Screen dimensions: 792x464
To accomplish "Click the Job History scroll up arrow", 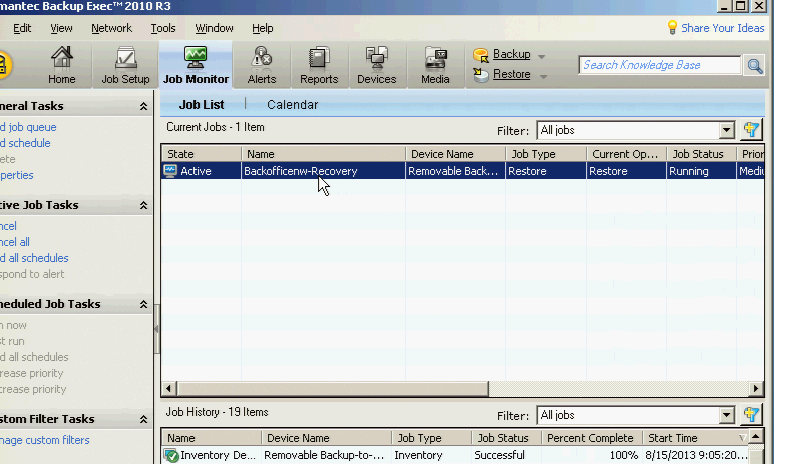I will 756,436.
